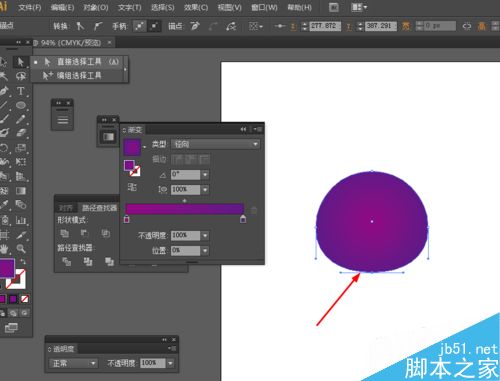Click the fill color swatch in toolbox

click(x=6, y=268)
